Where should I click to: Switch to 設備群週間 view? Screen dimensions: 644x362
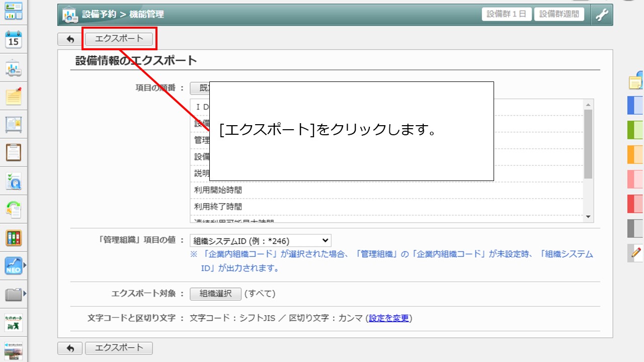tap(559, 14)
